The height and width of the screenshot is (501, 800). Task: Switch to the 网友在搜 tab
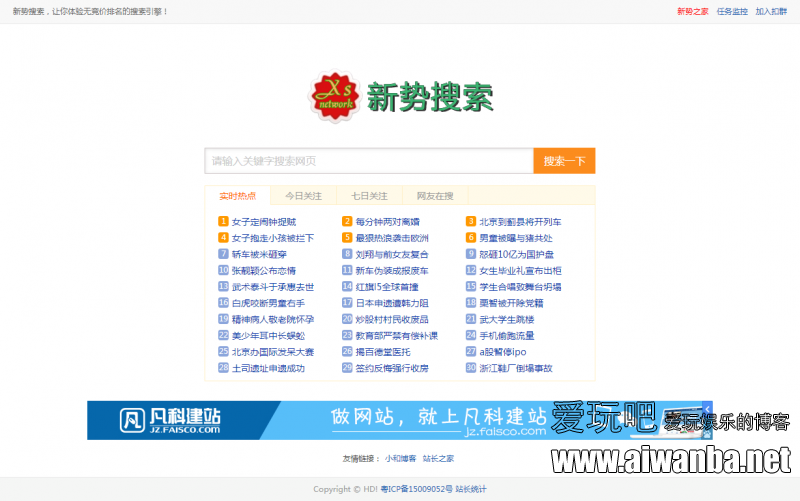pos(435,196)
